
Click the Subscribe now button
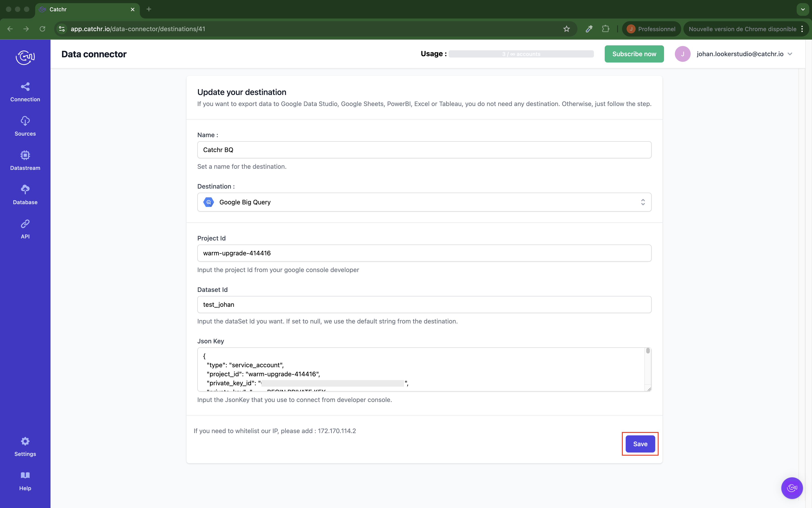[634, 54]
